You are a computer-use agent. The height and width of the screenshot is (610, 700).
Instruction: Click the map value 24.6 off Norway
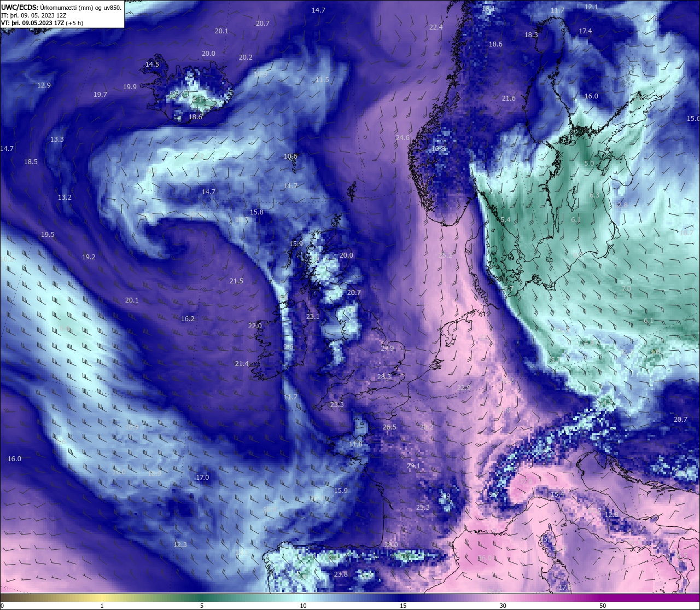(402, 138)
